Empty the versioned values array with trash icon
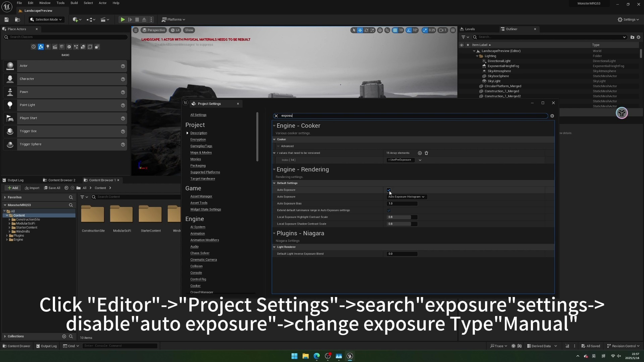 426,153
